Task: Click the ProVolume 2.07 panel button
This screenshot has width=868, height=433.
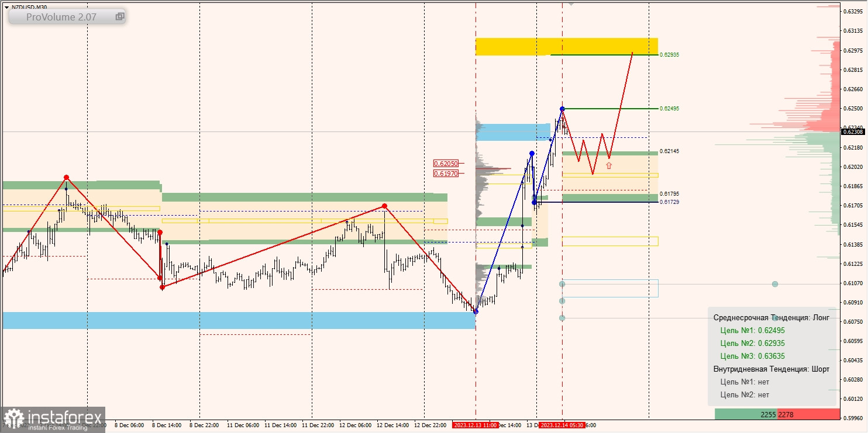Action: point(67,17)
